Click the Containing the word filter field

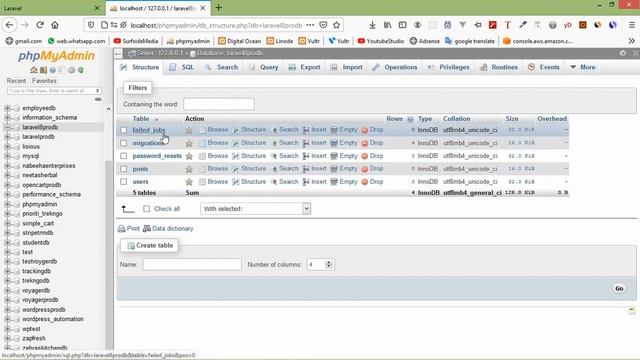tap(219, 104)
